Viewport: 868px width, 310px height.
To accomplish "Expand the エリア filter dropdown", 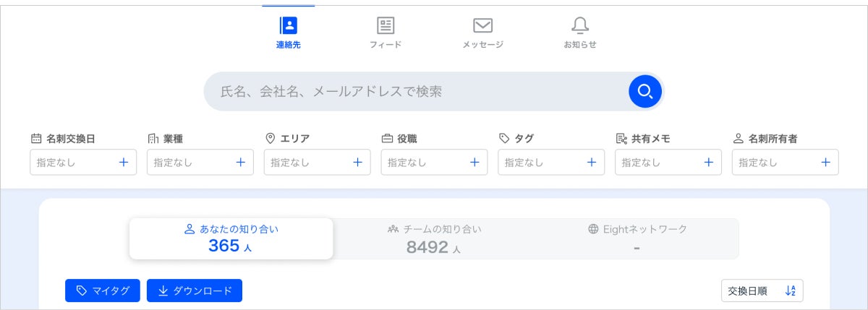I will click(317, 163).
